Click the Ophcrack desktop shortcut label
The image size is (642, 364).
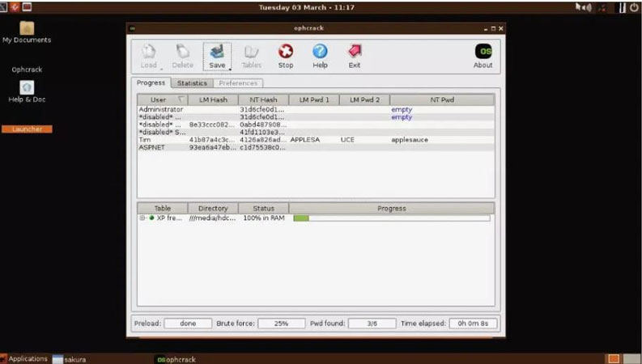pos(27,70)
